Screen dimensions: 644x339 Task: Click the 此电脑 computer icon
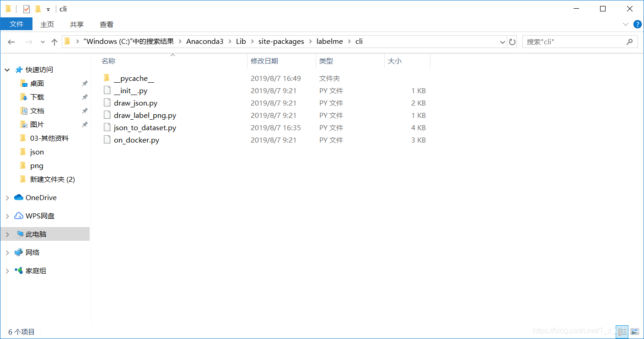tap(19, 234)
